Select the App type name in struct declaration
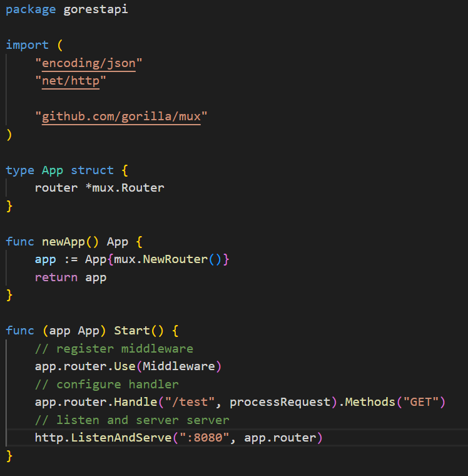Image resolution: width=468 pixels, height=476 pixels. click(x=53, y=170)
